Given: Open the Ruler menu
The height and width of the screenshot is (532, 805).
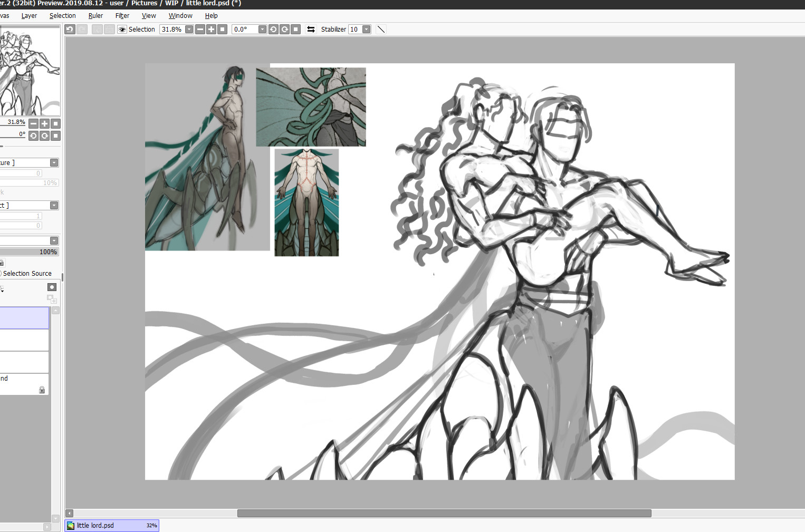Looking at the screenshot, I should 95,16.
